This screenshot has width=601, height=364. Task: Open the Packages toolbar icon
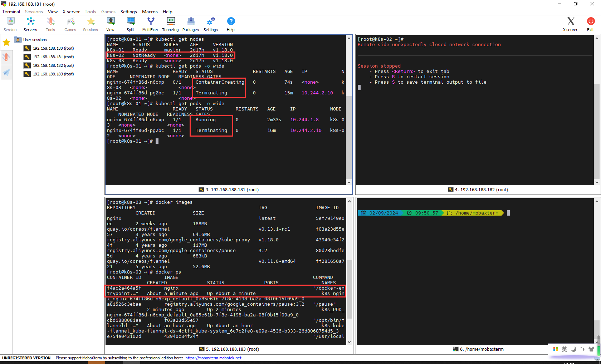point(191,24)
